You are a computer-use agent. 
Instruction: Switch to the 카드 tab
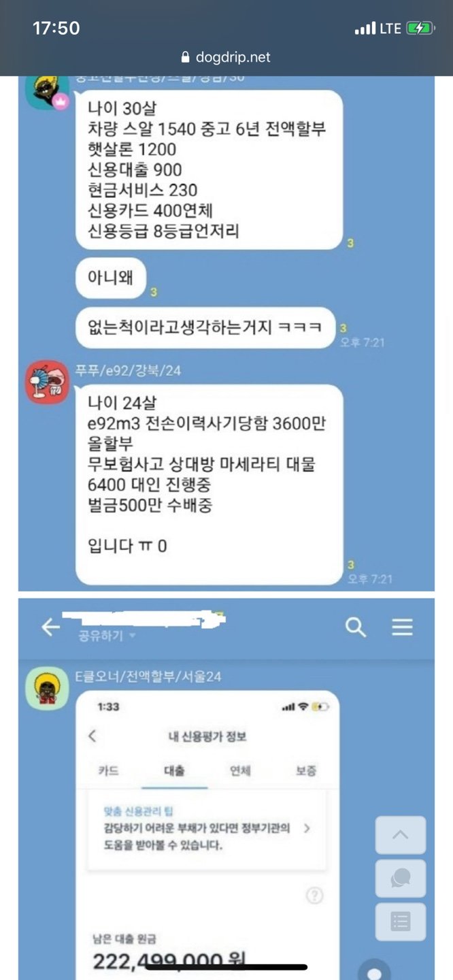point(109,771)
